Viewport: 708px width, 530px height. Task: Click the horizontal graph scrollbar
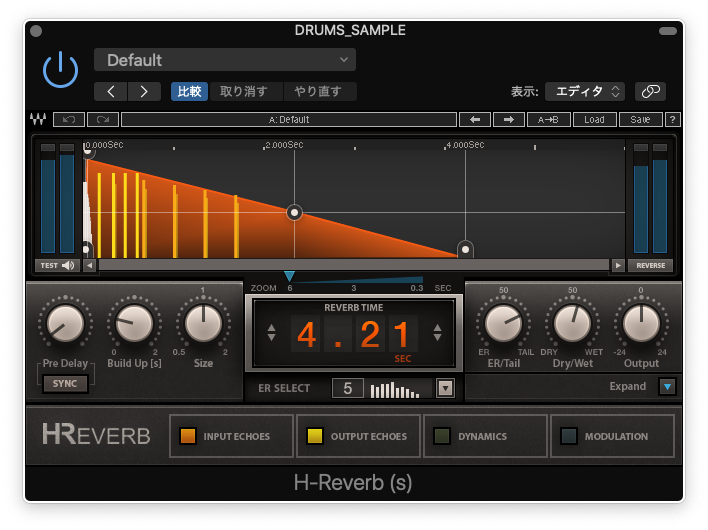coord(354,265)
